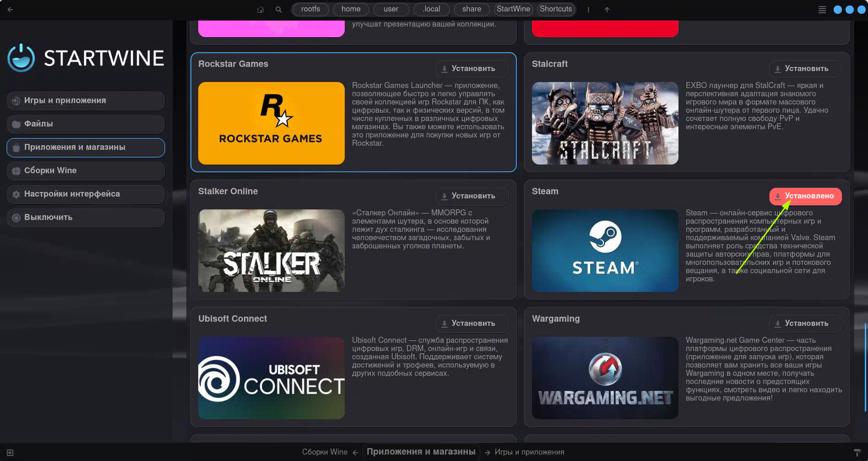Click the Steam logo thumbnail
Viewport: 868px width, 461px height.
point(605,251)
